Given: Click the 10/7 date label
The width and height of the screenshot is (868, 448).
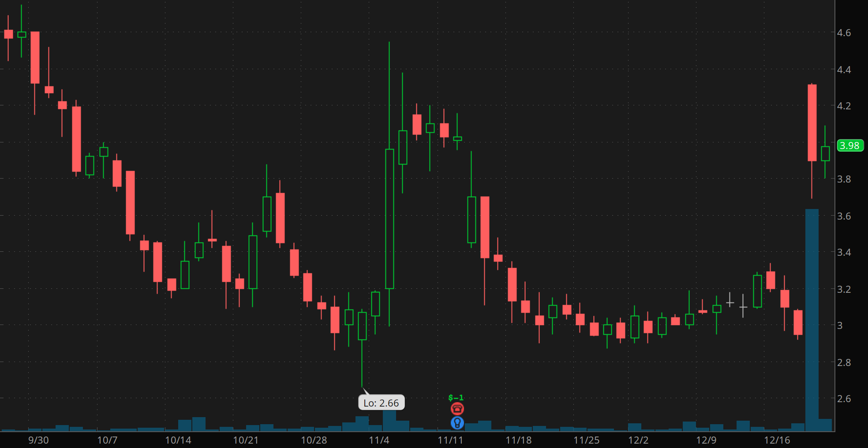Looking at the screenshot, I should click(107, 440).
